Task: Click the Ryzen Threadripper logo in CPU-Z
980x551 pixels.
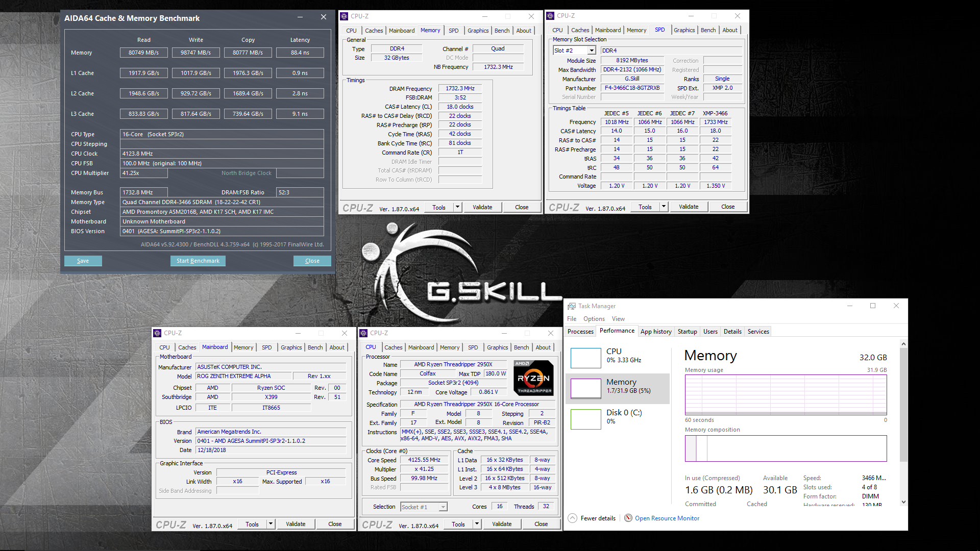Action: point(533,378)
